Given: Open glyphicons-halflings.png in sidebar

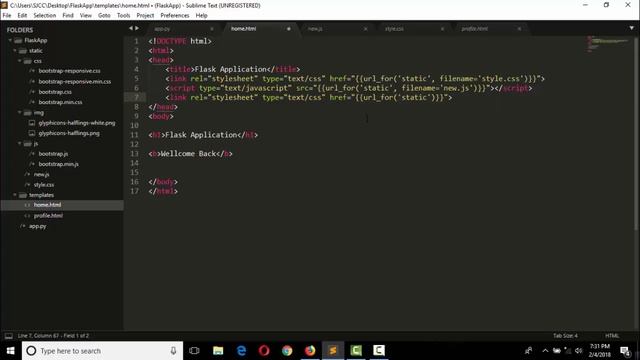Looking at the screenshot, I should 69,133.
